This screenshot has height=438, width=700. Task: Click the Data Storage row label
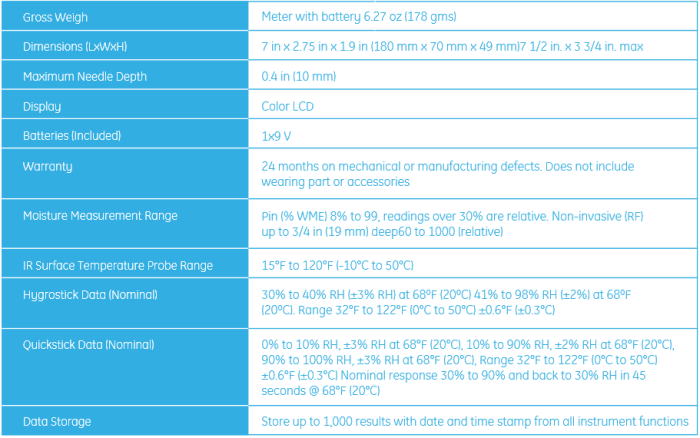57,422
